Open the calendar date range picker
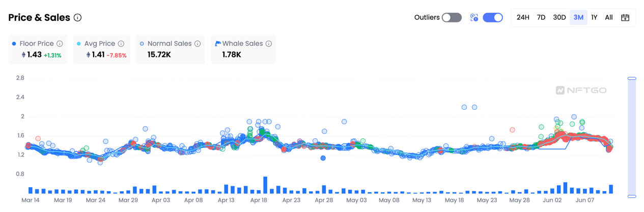 (x=625, y=17)
